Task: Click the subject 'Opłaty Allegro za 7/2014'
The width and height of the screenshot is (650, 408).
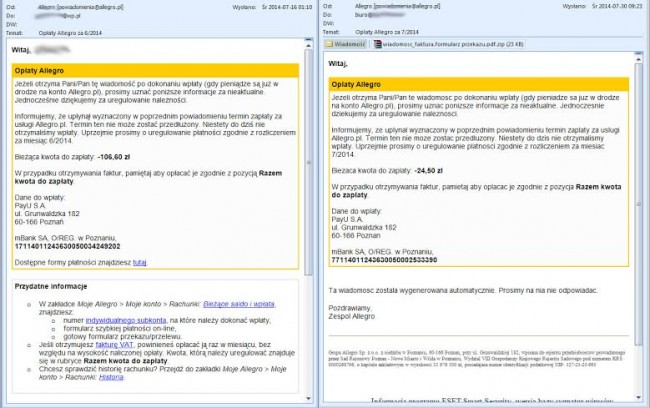Action: point(387,32)
